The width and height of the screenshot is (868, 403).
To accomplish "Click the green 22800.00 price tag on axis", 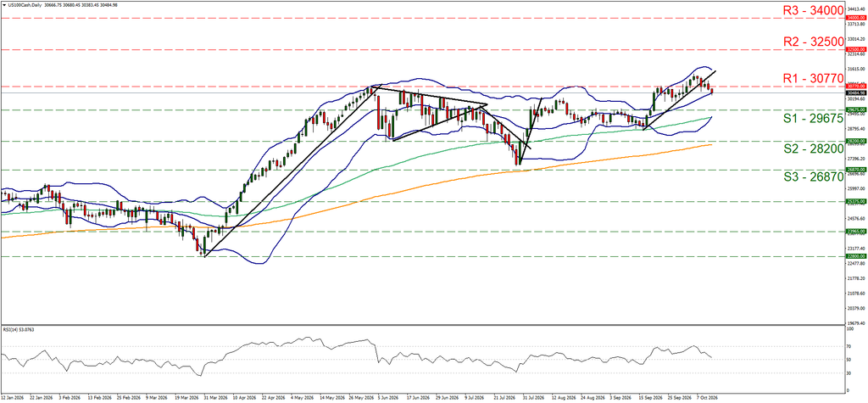I will (856, 257).
